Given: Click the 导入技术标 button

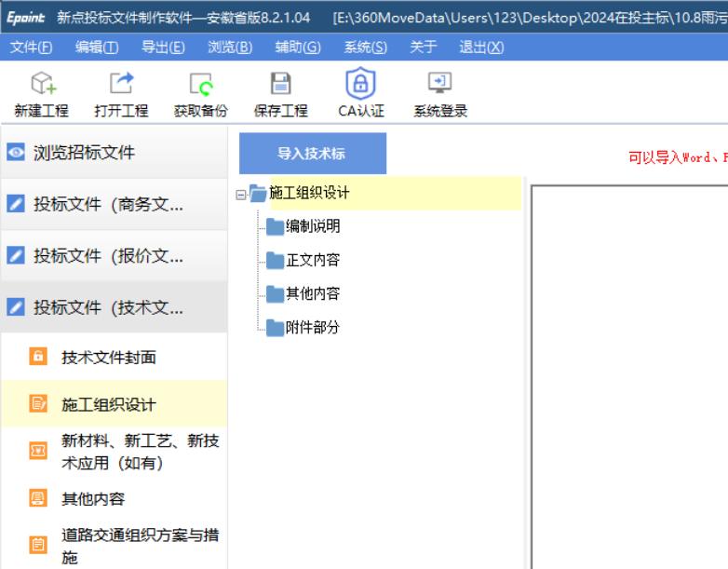Looking at the screenshot, I should (x=313, y=154).
